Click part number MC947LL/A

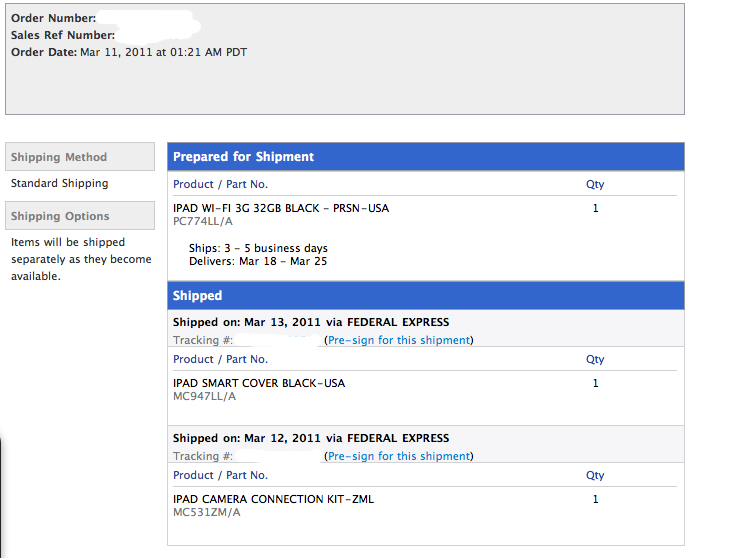click(x=204, y=396)
